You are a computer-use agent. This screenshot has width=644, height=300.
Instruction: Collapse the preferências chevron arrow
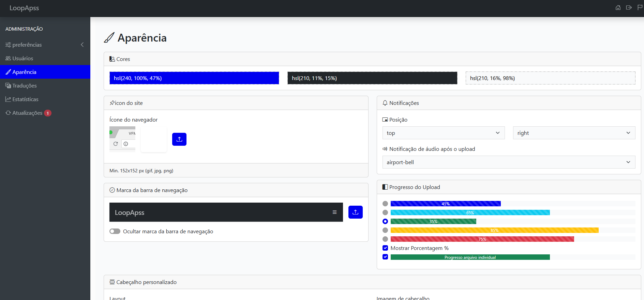(x=82, y=45)
